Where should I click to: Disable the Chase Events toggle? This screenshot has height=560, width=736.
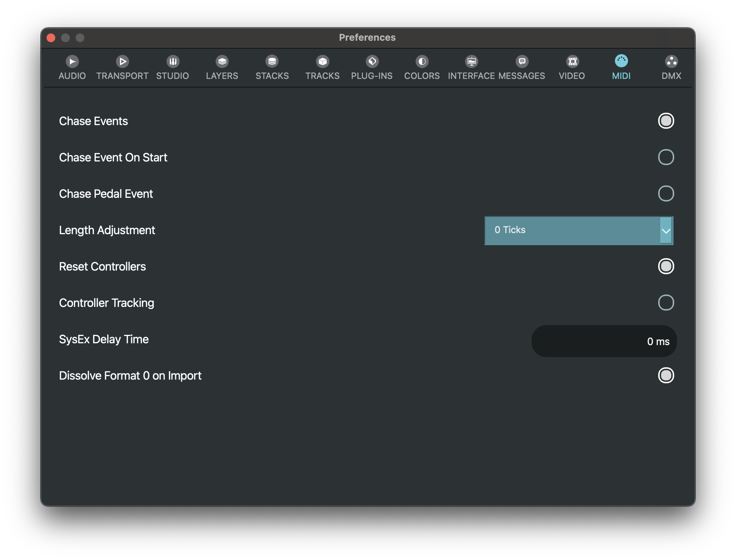pos(666,121)
